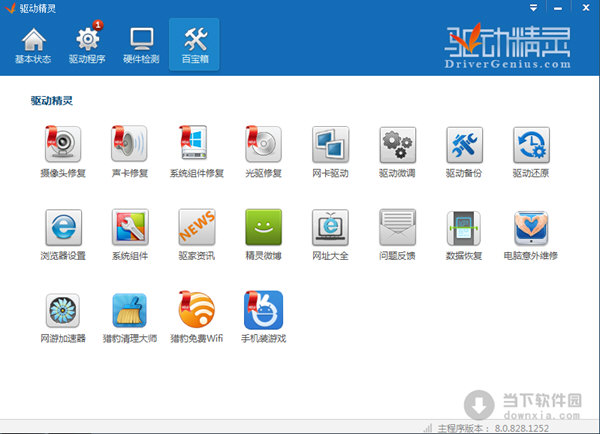Launch 驱动备份 driver backup

(464, 145)
